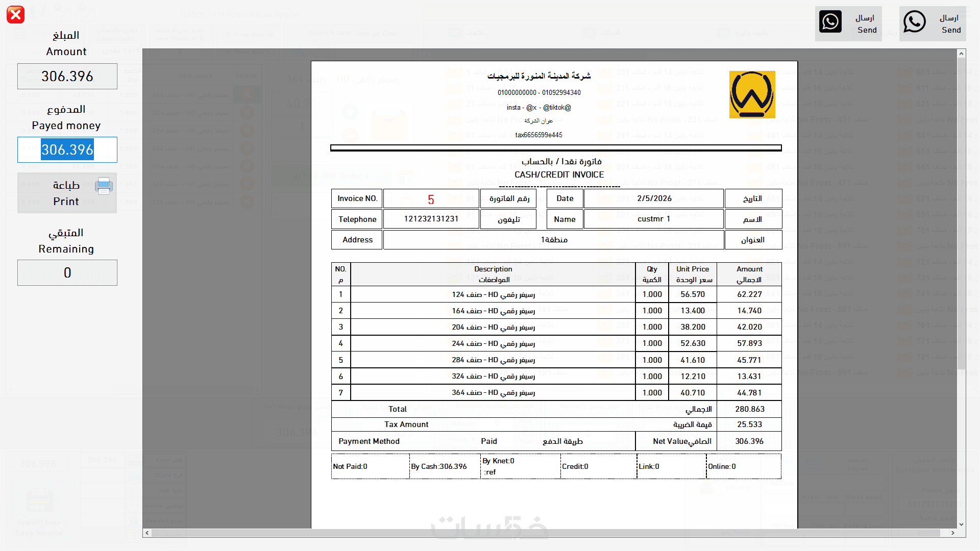Image resolution: width=980 pixels, height=551 pixels.
Task: Click telephone number 121232131231 on the invoice
Action: 431,219
